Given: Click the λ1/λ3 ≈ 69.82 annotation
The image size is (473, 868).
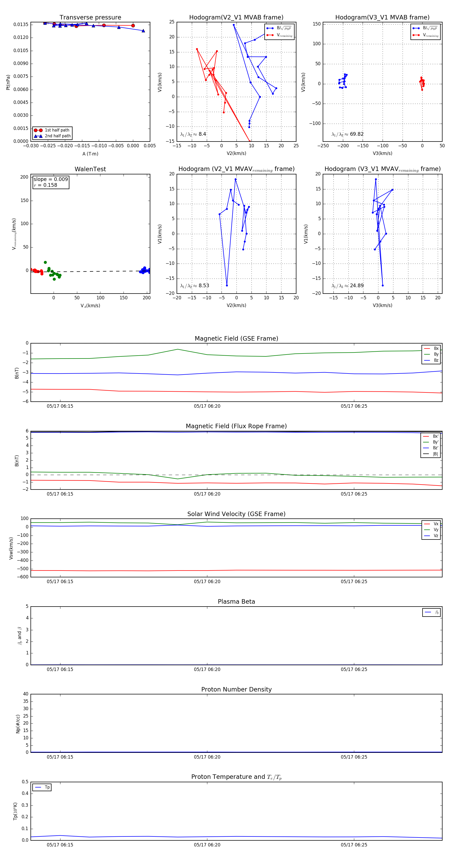Looking at the screenshot, I should pos(347,134).
